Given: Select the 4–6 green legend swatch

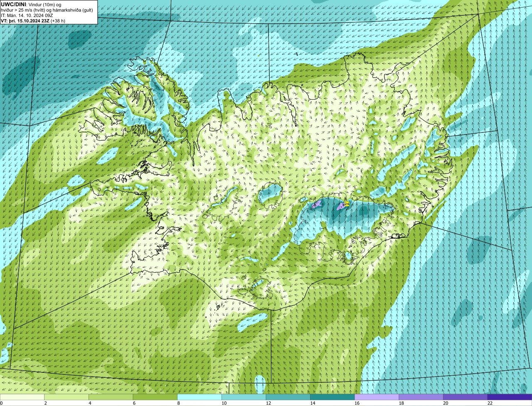Looking at the screenshot, I should 111,397.
